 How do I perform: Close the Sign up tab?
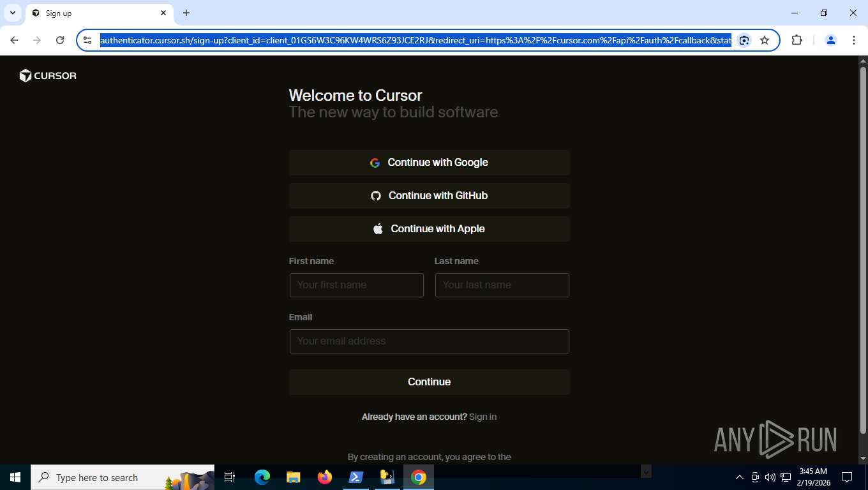point(163,13)
